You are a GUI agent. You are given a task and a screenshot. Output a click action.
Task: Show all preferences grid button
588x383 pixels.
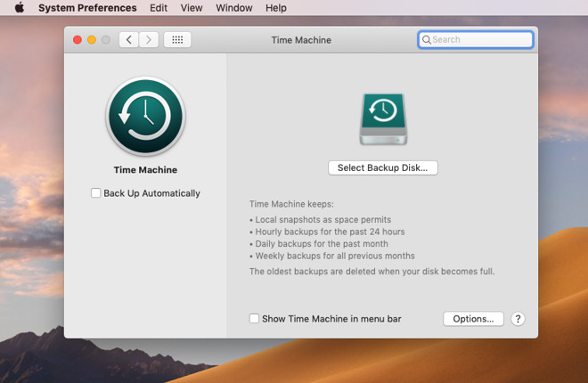[x=177, y=40]
